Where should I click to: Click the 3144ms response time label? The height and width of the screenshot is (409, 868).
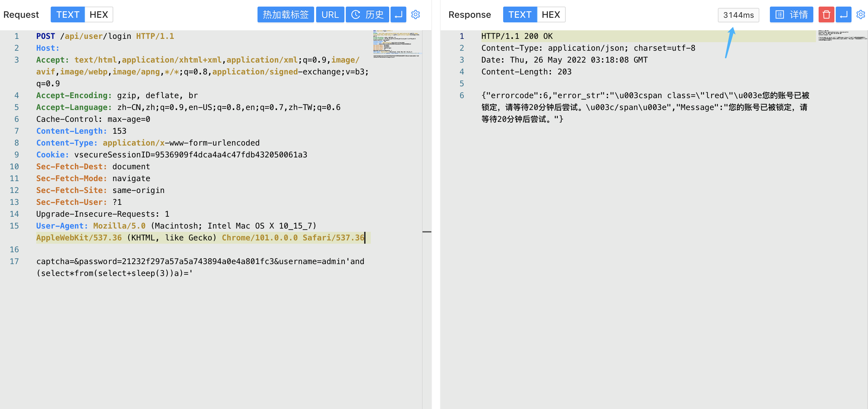(738, 15)
